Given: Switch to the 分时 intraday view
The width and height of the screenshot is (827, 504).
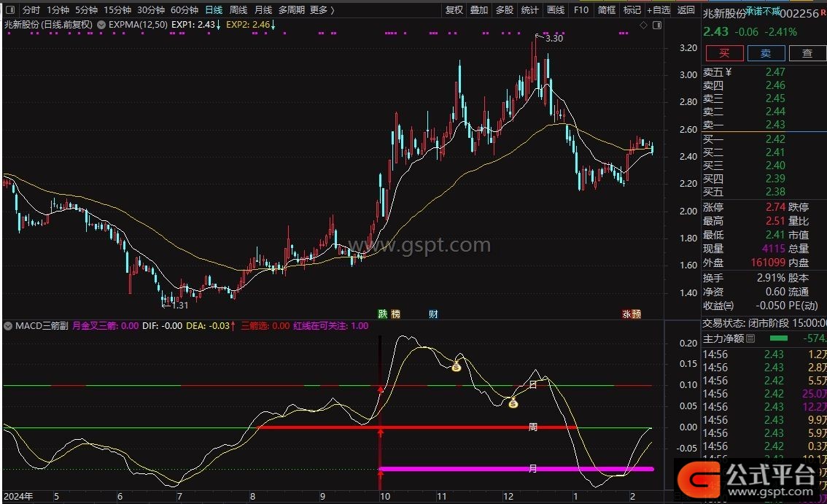Looking at the screenshot, I should point(31,9).
